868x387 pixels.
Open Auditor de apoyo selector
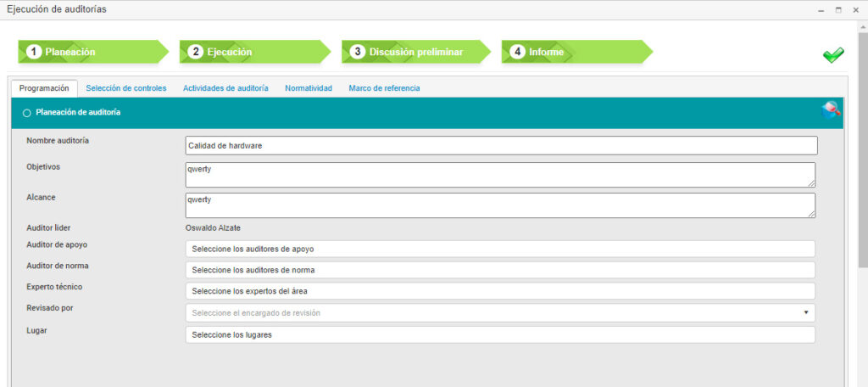point(500,249)
